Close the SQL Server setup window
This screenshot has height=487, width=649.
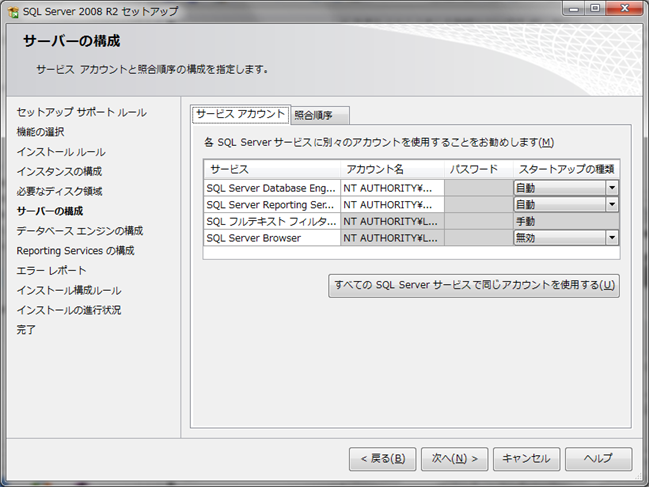625,9
